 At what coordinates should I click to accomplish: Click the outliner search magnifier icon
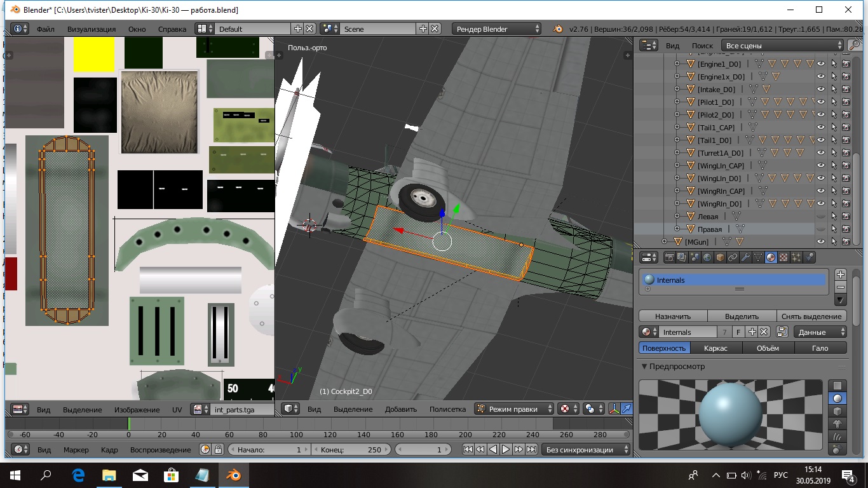coord(854,46)
